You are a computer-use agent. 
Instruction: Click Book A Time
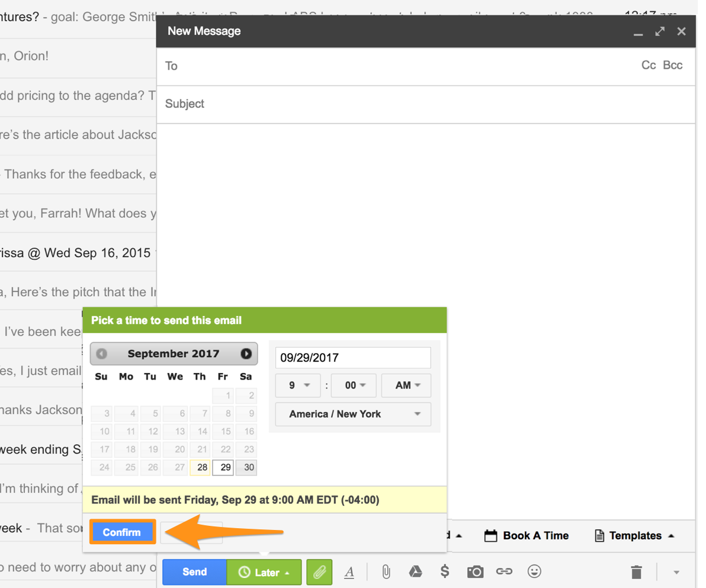click(527, 535)
